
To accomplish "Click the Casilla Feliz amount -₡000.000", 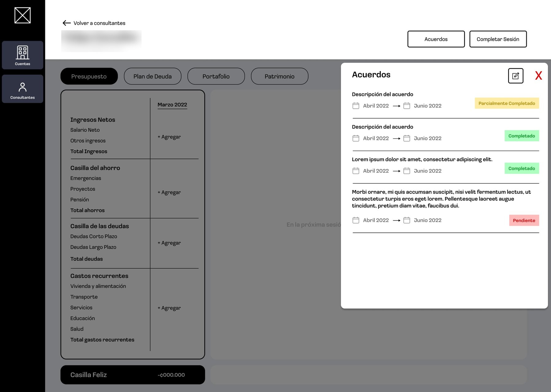I will click(x=171, y=375).
